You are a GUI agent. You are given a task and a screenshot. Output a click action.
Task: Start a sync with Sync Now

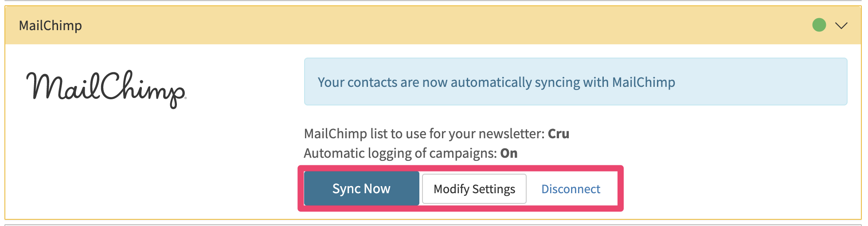(x=361, y=189)
